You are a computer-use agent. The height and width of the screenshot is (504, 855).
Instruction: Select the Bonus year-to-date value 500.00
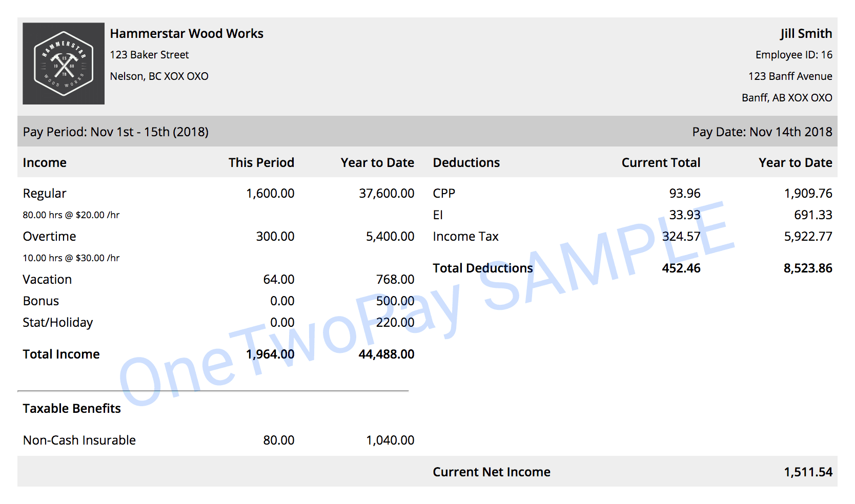click(x=395, y=301)
